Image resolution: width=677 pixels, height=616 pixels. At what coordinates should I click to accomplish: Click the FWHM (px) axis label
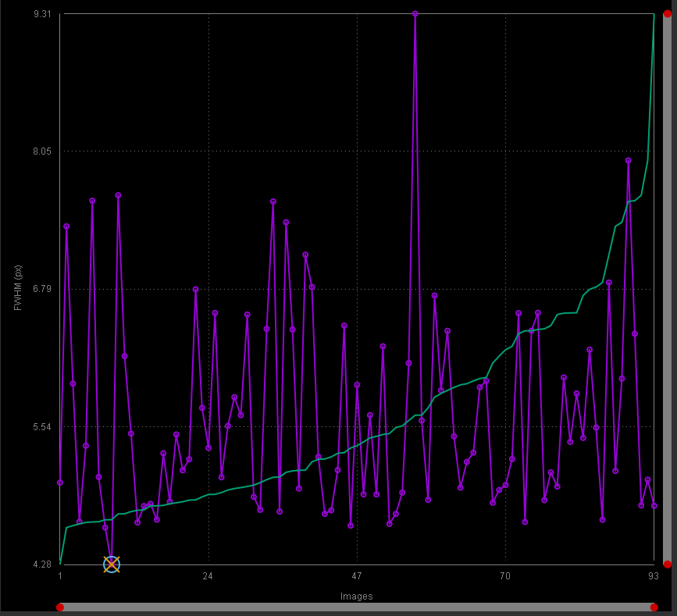coord(18,288)
